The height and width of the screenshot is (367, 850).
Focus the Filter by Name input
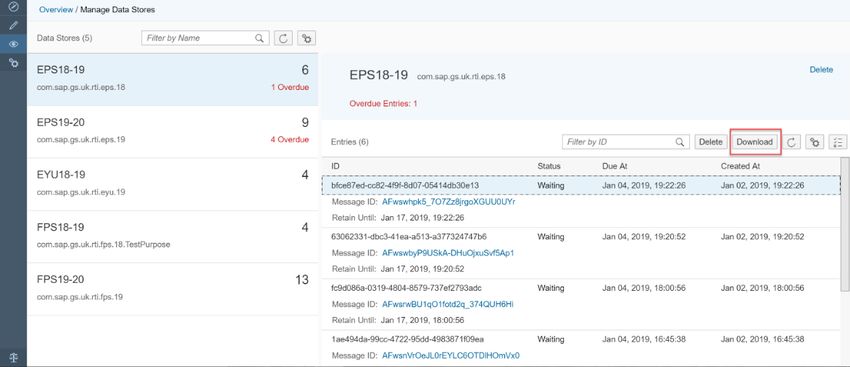click(205, 38)
